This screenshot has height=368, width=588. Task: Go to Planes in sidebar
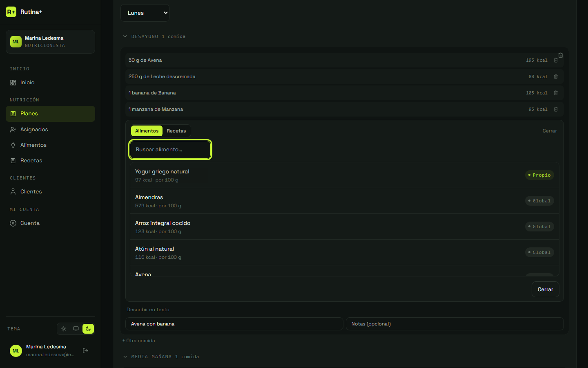coord(50,114)
